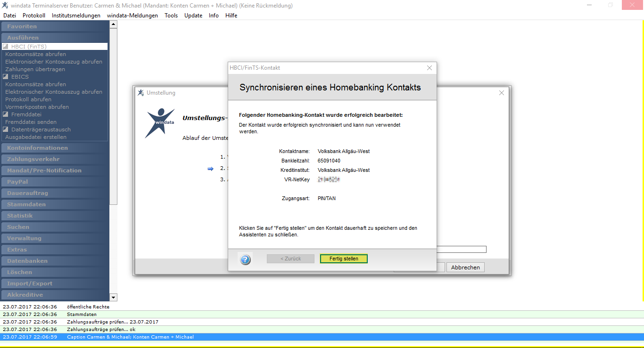Open the Datei menu

point(9,15)
